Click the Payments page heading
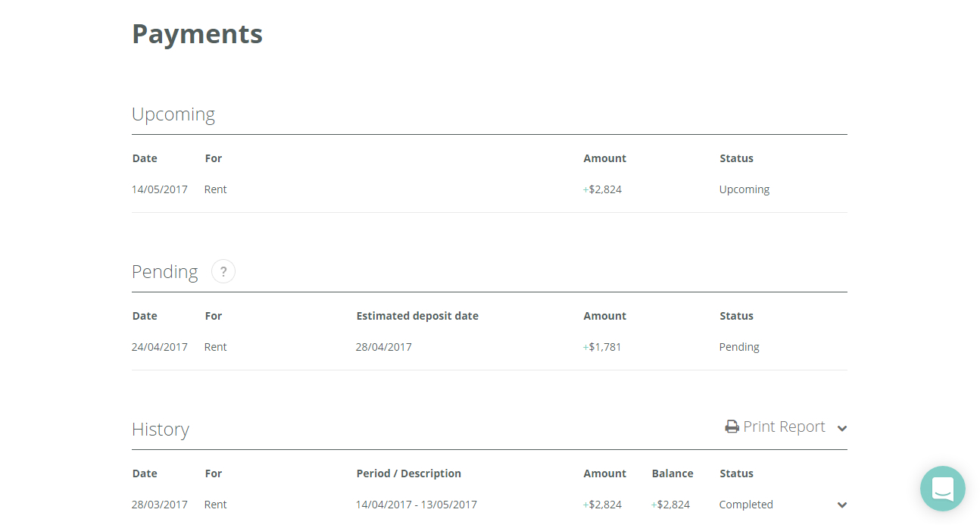This screenshot has width=980, height=525. coord(197,34)
